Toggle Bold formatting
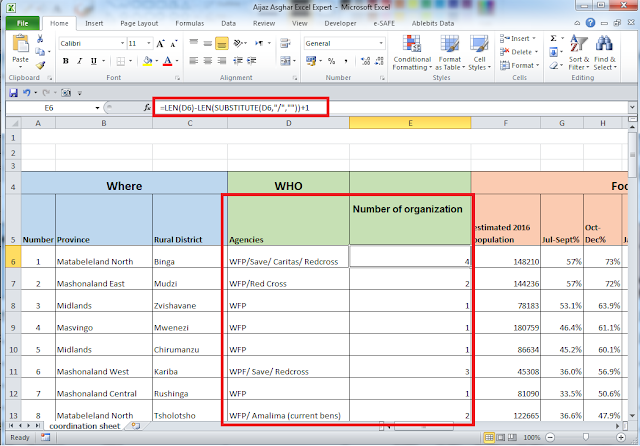Viewport: 640px width, 446px height. click(65, 61)
